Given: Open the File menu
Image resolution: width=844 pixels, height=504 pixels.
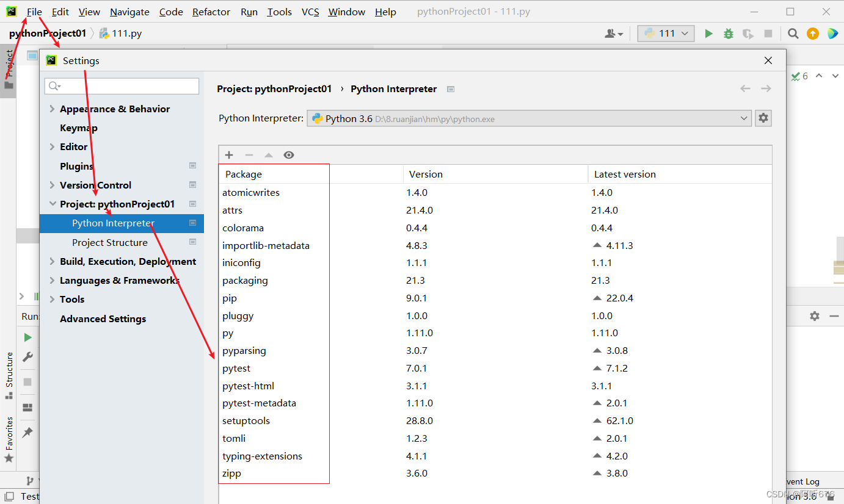Looking at the screenshot, I should click(x=34, y=12).
